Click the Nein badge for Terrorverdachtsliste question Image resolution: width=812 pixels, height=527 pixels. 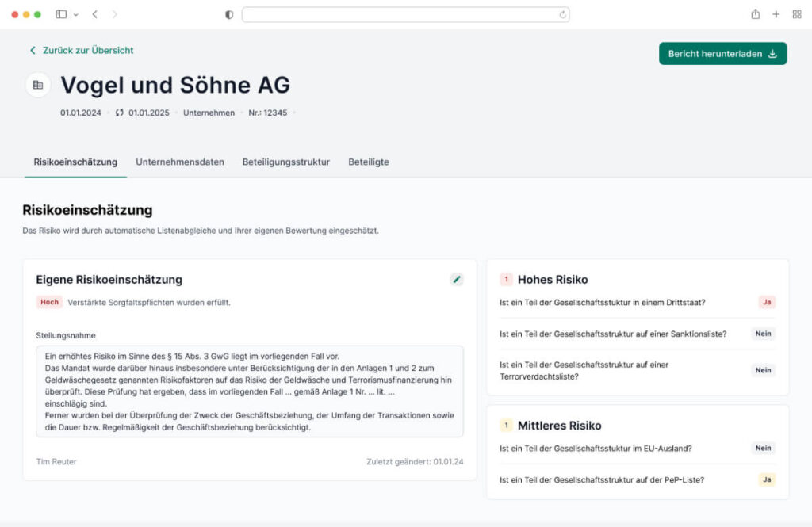pyautogui.click(x=764, y=370)
